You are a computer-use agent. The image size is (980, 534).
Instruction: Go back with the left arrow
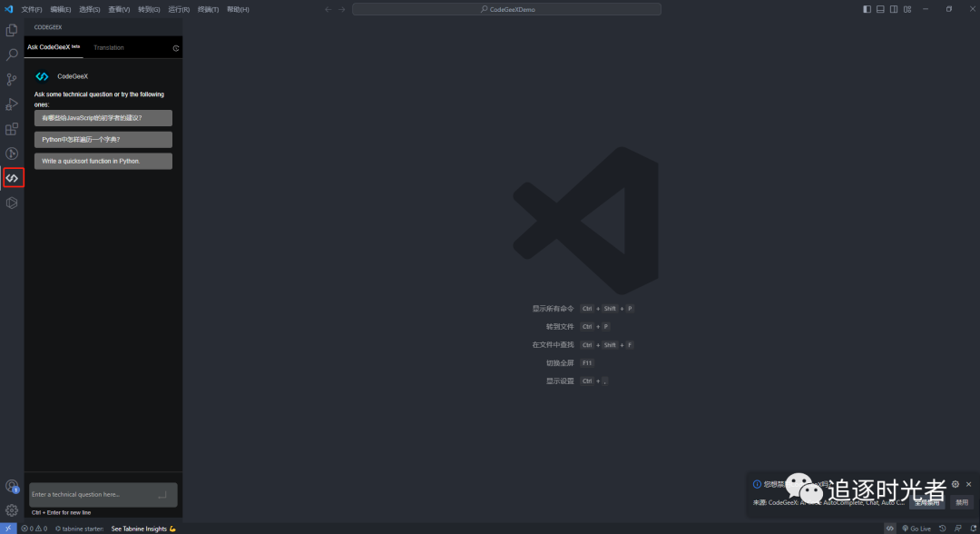(328, 9)
